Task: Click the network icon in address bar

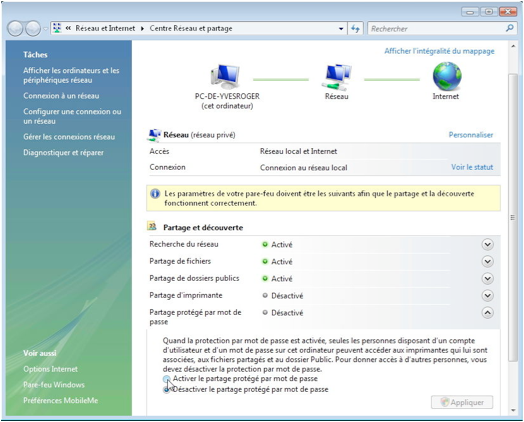Action: [x=57, y=28]
